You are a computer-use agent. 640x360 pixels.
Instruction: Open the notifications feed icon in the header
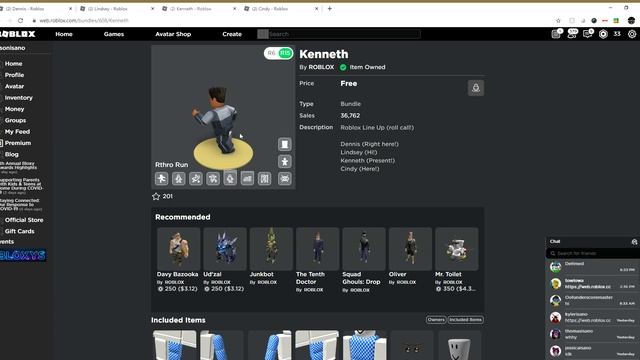click(556, 34)
